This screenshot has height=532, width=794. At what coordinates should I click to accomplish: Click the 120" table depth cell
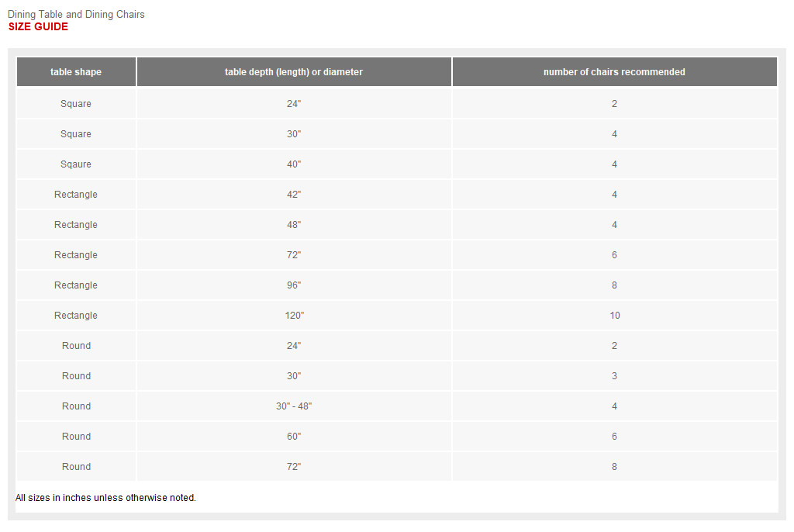pyautogui.click(x=294, y=316)
